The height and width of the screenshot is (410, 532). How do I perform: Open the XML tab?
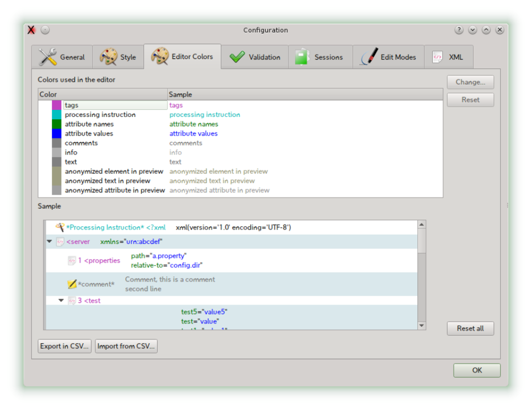click(449, 57)
